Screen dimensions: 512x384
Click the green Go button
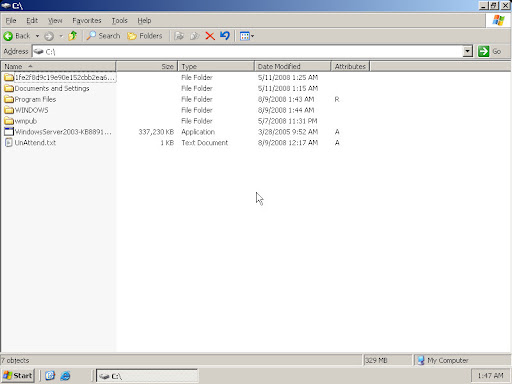(x=489, y=51)
